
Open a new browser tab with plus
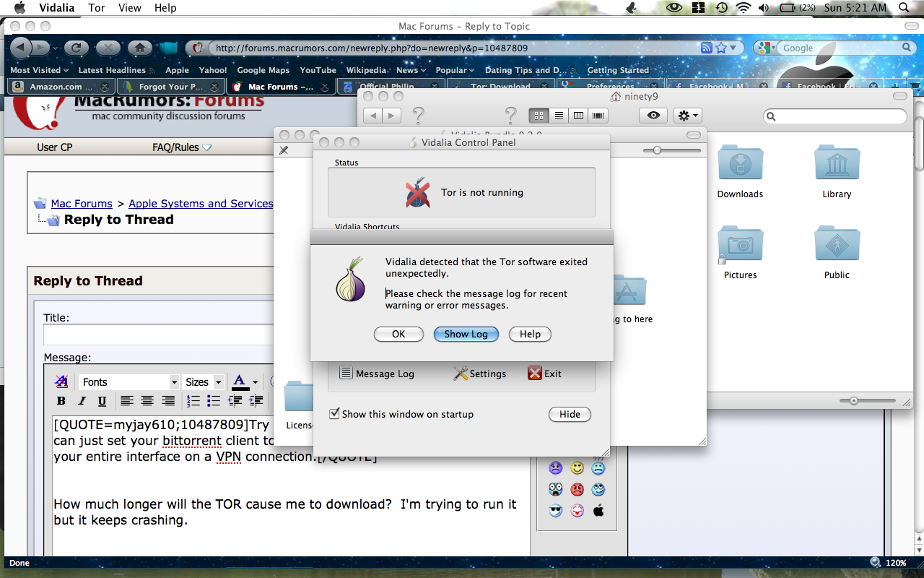895,87
